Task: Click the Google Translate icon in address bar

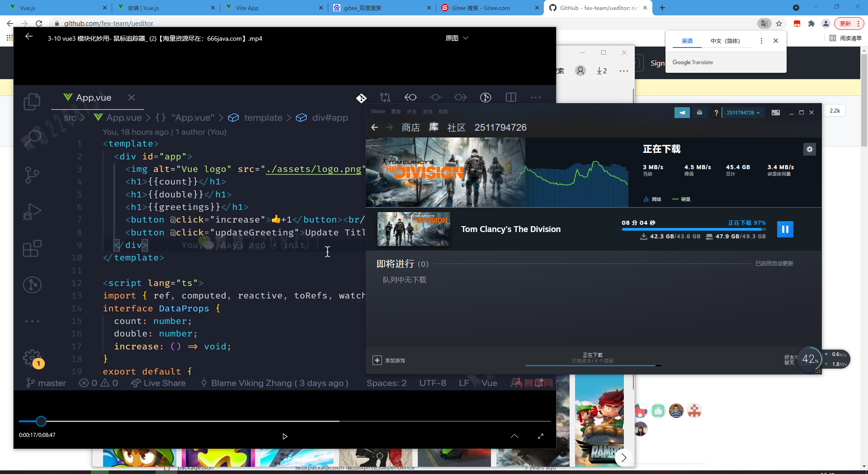Action: click(x=764, y=24)
